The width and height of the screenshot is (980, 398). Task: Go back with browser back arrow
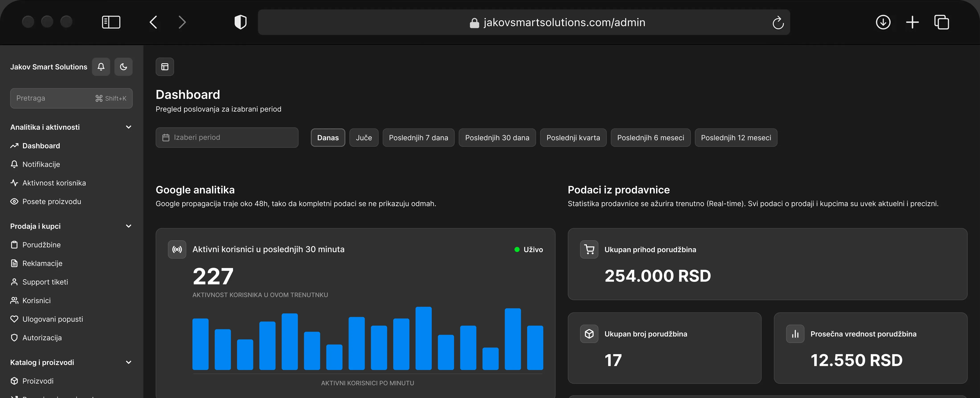click(x=153, y=22)
